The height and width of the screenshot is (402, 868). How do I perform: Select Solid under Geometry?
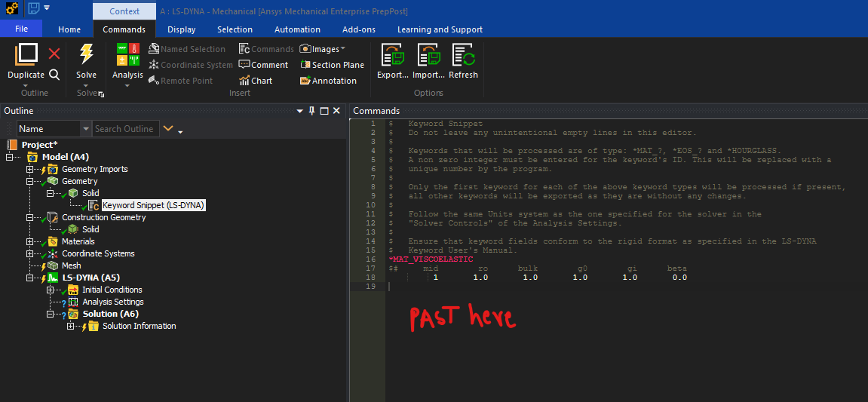[x=90, y=192]
